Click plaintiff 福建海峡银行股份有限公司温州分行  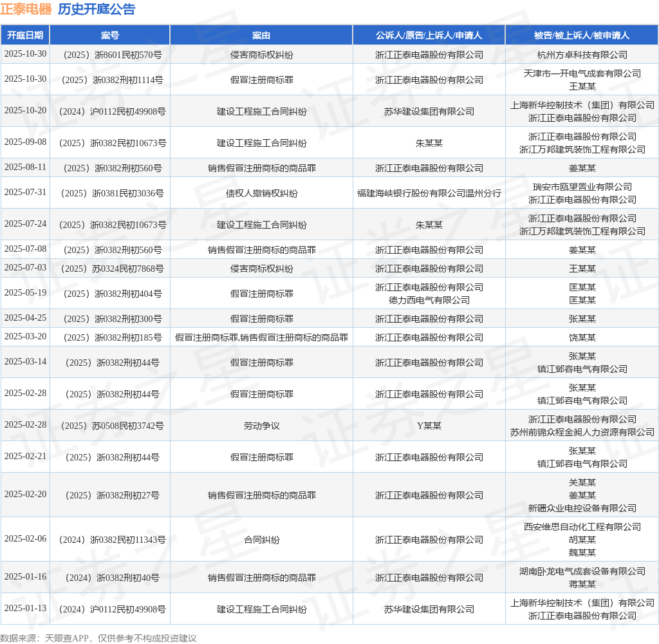(x=429, y=193)
